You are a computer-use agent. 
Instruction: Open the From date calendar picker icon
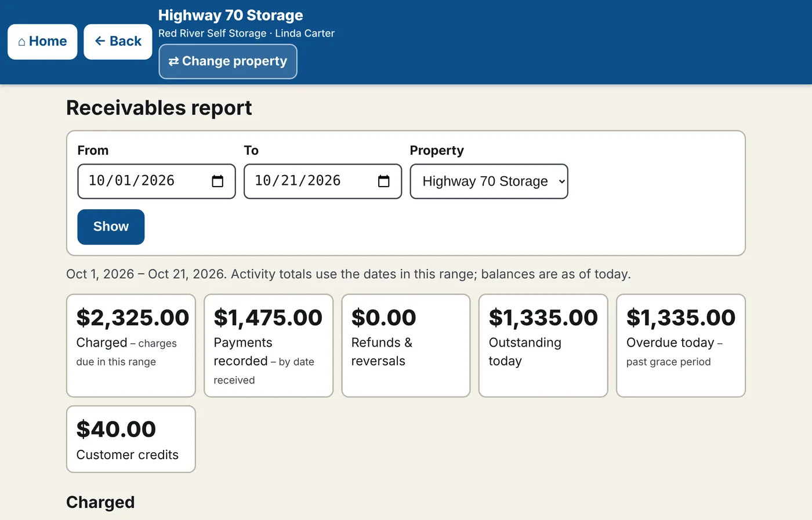click(217, 181)
